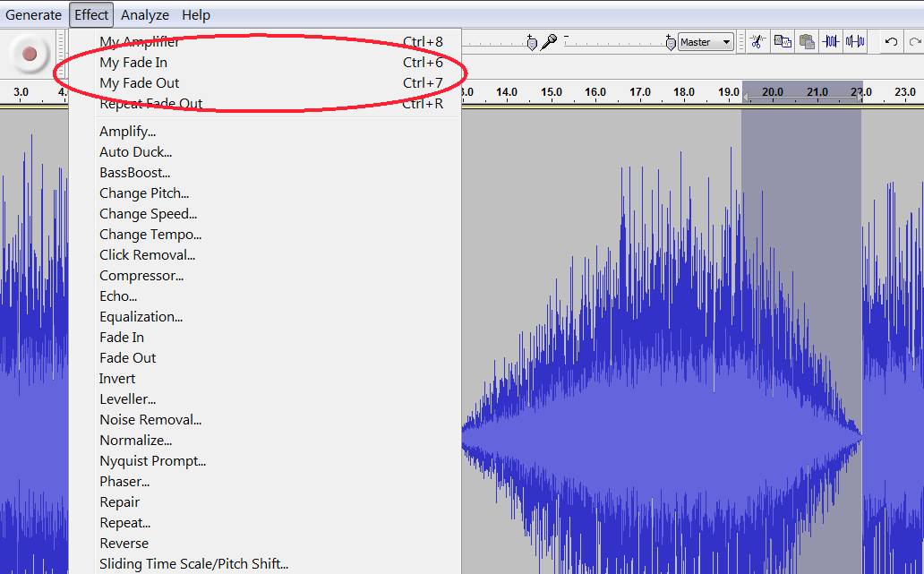
Task: Click the red Record button
Action: coord(29,55)
